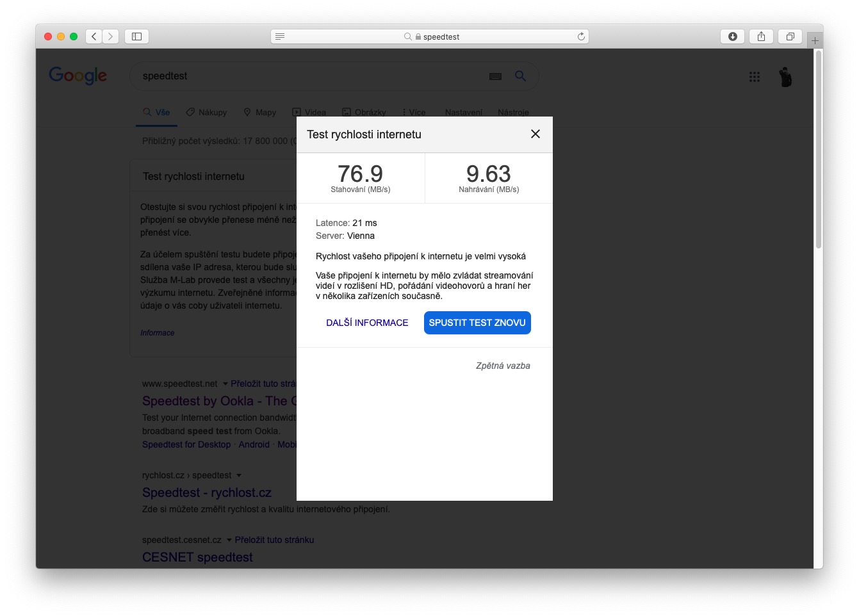Click the Zpětná vazba feedback link
Screen dimensions: 859x616
coord(503,366)
